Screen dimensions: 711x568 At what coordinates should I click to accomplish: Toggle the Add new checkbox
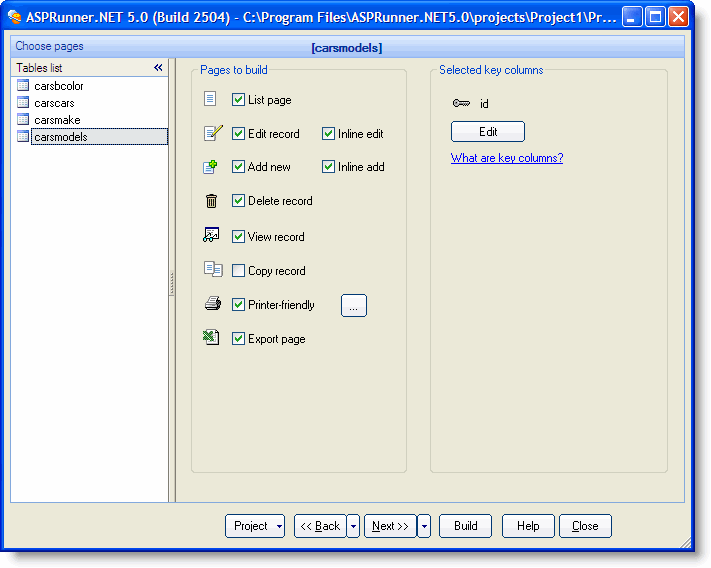pos(239,167)
